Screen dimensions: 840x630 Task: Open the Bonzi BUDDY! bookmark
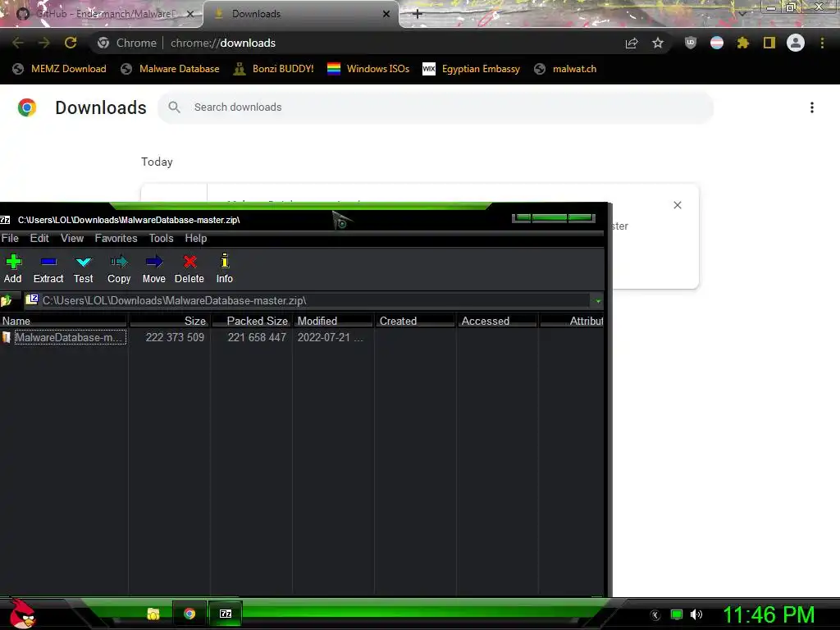tap(274, 69)
